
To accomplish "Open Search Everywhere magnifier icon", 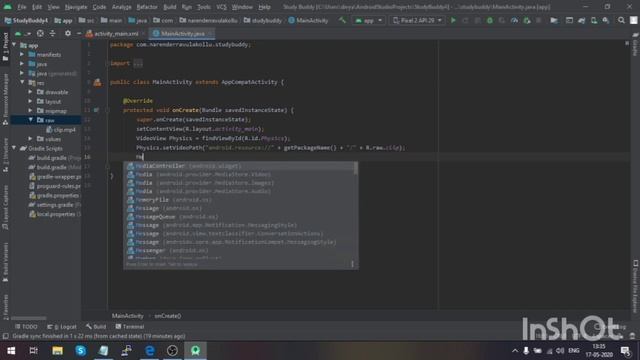I will 621,20.
